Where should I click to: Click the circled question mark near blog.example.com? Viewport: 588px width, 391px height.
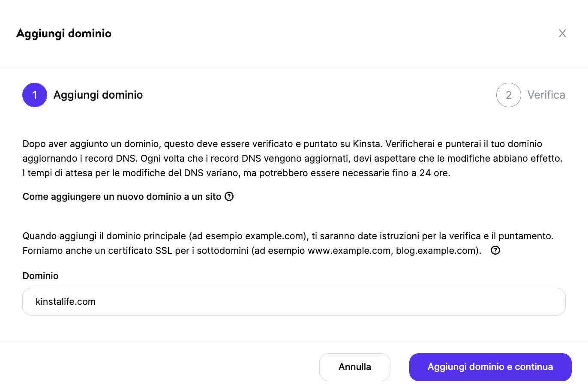[x=495, y=250]
